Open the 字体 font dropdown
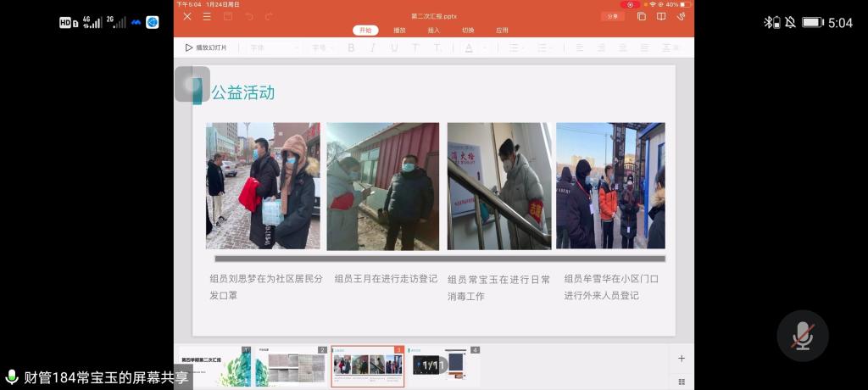This screenshot has height=390, width=868. click(274, 48)
